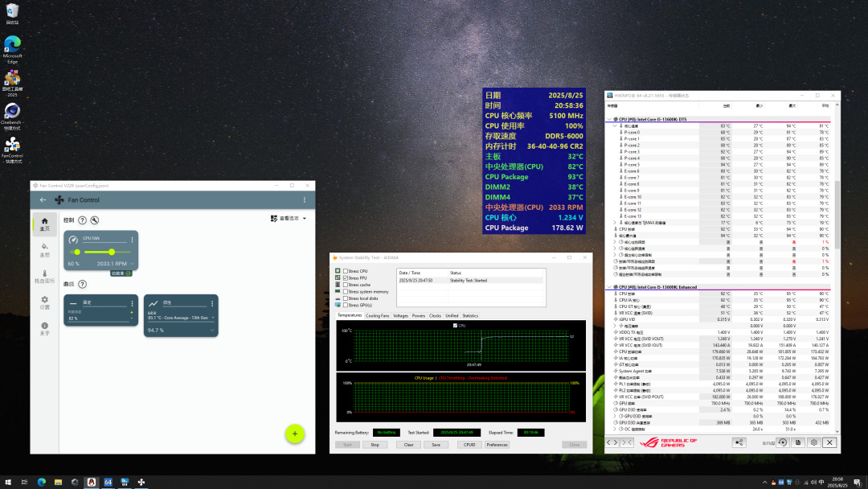
Task: Expand the TjMAX distance tree node
Action: [615, 223]
